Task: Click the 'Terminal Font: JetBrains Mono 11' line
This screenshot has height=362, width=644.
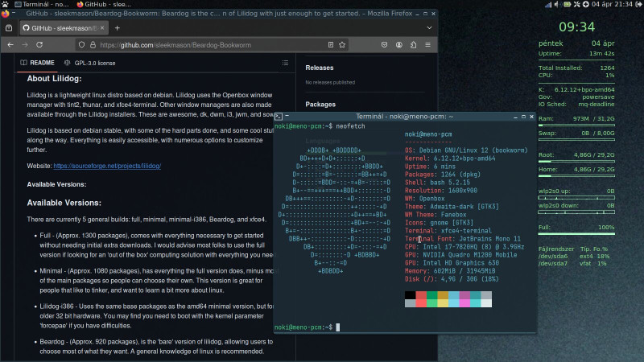Action: click(463, 239)
